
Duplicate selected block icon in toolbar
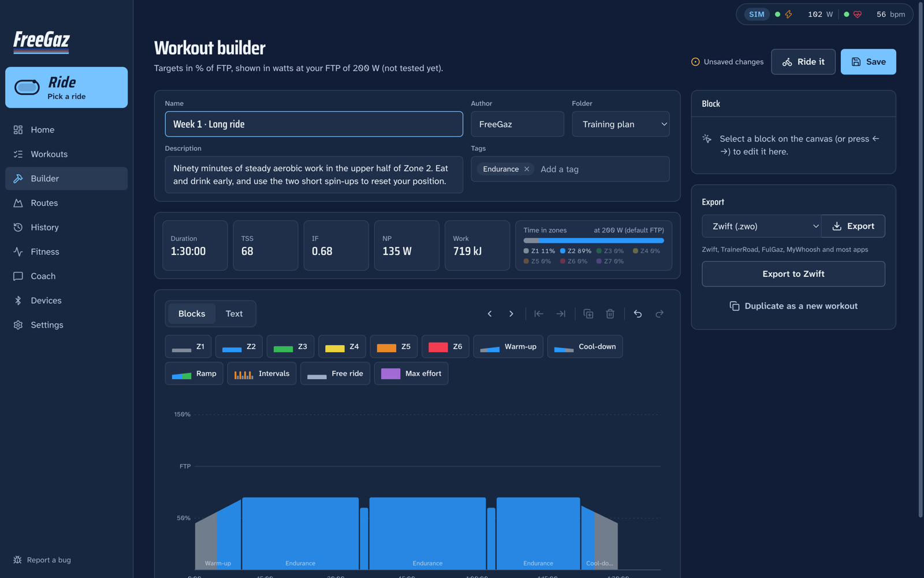588,314
